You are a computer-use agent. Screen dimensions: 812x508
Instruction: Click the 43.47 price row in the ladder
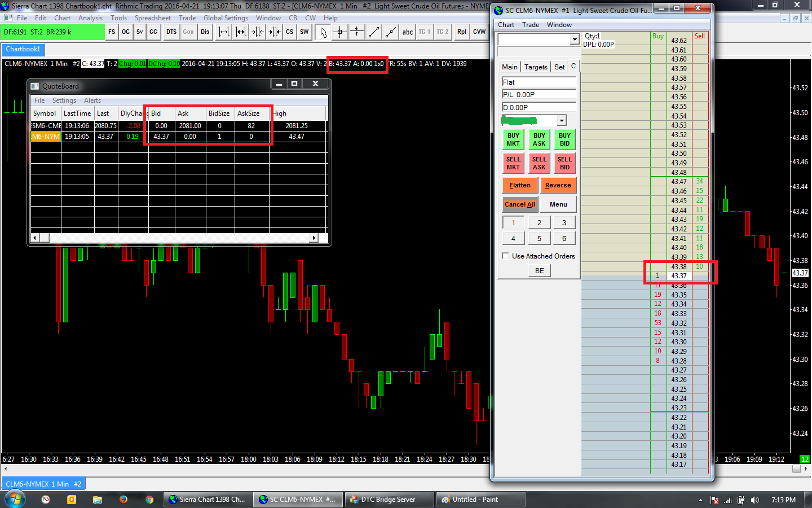tap(679, 182)
